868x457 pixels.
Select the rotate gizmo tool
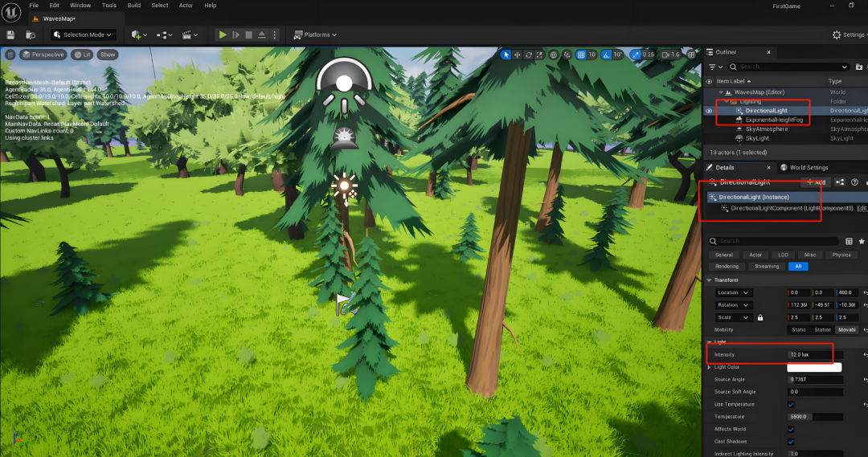pos(530,55)
